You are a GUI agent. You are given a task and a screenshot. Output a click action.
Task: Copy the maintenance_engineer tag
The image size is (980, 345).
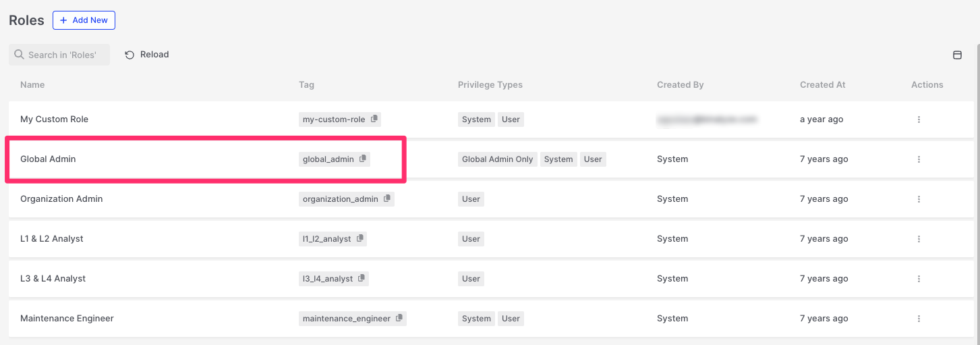[399, 319]
